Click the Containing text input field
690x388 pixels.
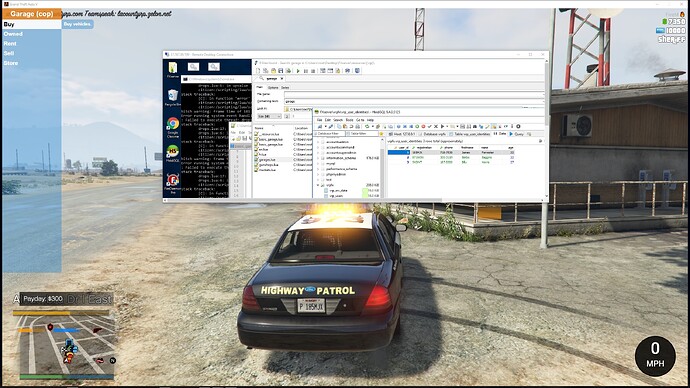[x=414, y=101]
